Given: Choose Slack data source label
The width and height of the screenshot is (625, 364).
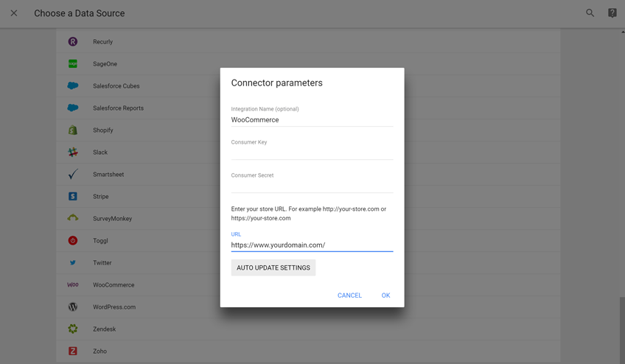Looking at the screenshot, I should 100,153.
